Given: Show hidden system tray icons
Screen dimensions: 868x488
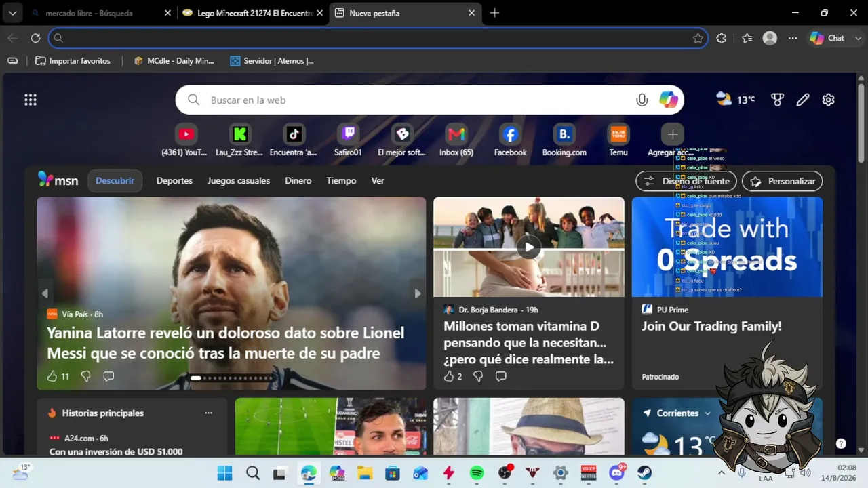Looking at the screenshot, I should click(x=721, y=472).
